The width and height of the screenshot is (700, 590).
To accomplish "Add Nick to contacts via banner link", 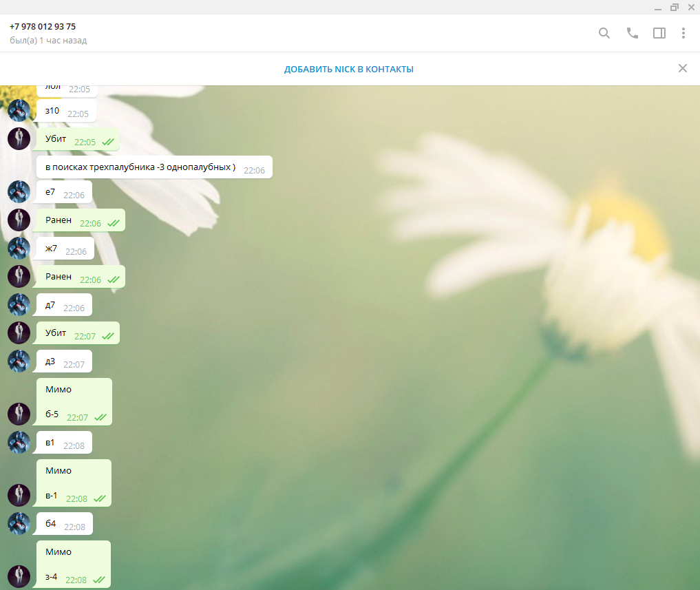I will (349, 70).
